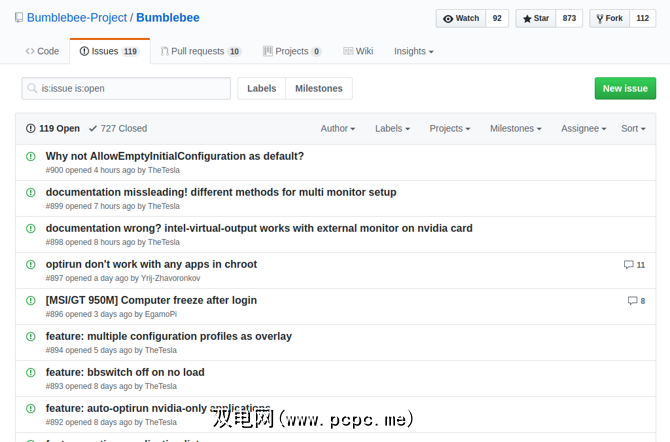This screenshot has width=670, height=442.
Task: Open the Wiki tab
Action: click(x=358, y=51)
